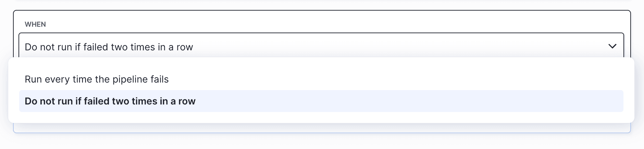The image size is (644, 149).
Task: Pick the highlighted bold option in the list
Action: point(110,101)
